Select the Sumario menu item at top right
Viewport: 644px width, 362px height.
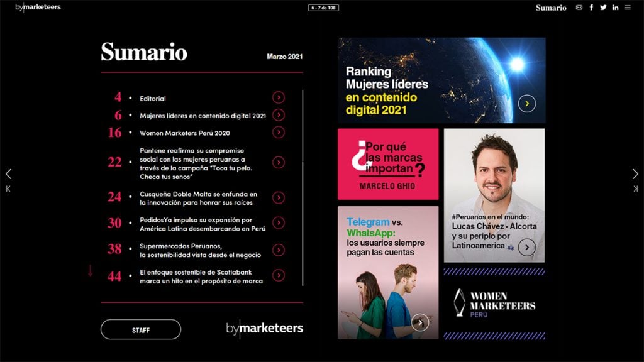550,8
